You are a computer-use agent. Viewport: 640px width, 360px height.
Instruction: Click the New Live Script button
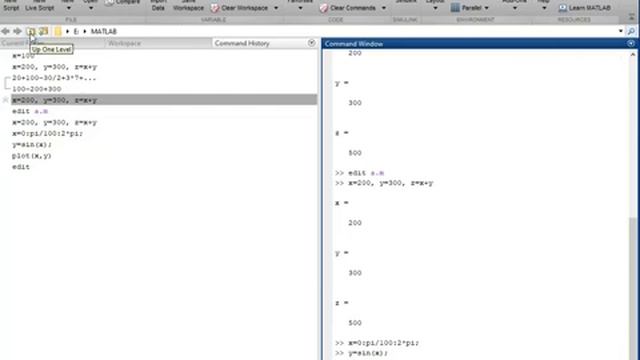(x=40, y=5)
